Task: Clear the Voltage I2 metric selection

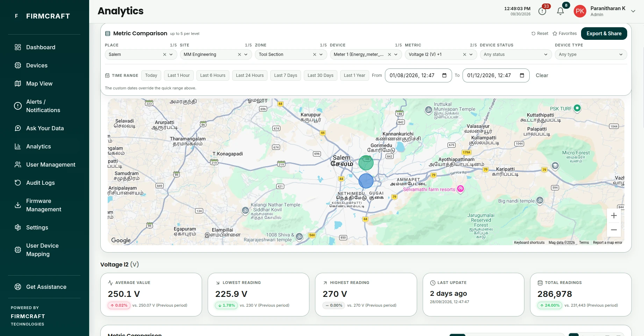Action: [x=465, y=54]
